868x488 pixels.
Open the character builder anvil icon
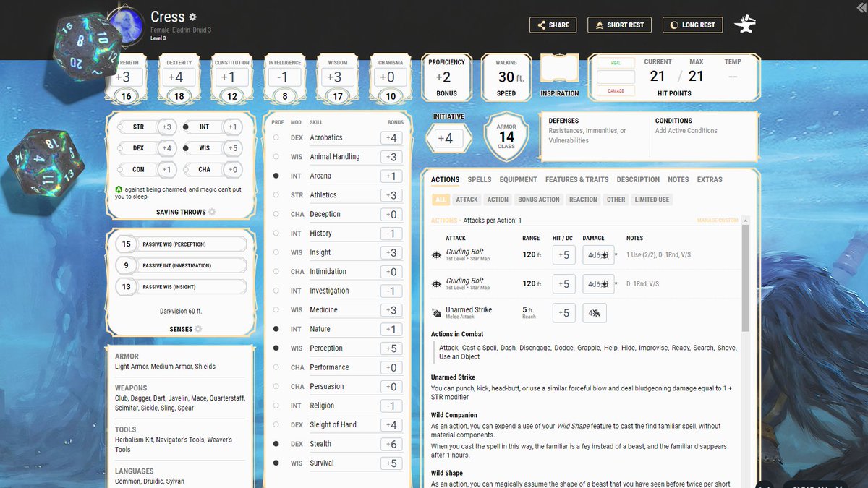coord(745,23)
